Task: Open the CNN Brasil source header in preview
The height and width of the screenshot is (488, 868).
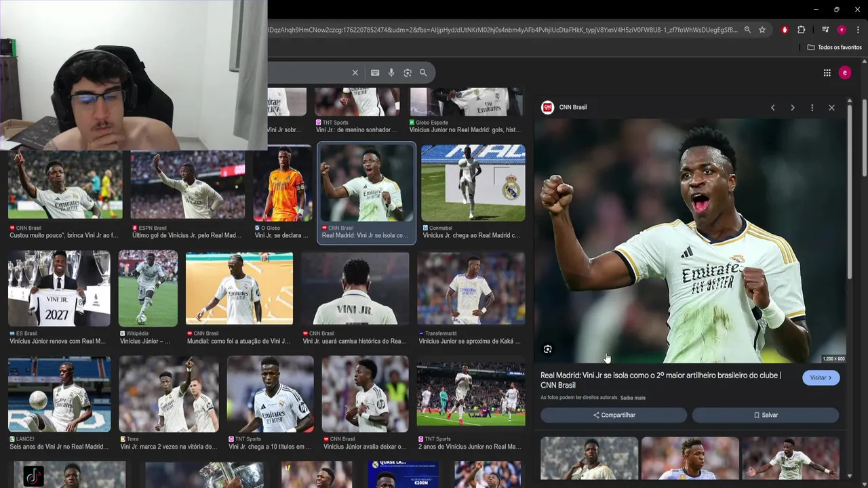Action: 564,107
